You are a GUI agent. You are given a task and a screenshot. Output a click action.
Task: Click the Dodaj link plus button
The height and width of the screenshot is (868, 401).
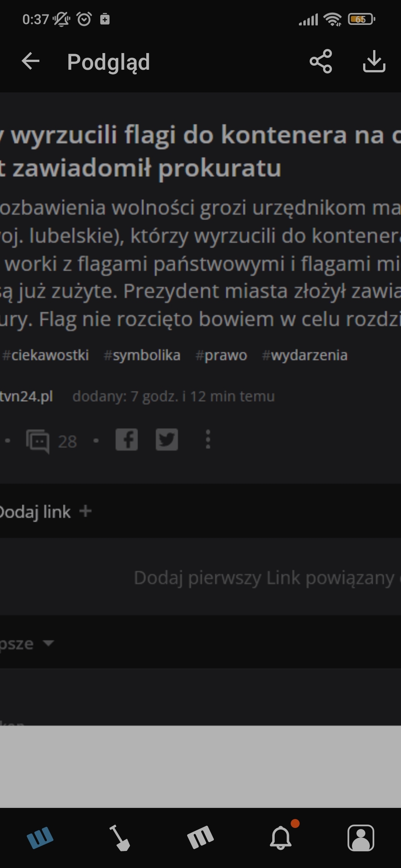pos(85,511)
